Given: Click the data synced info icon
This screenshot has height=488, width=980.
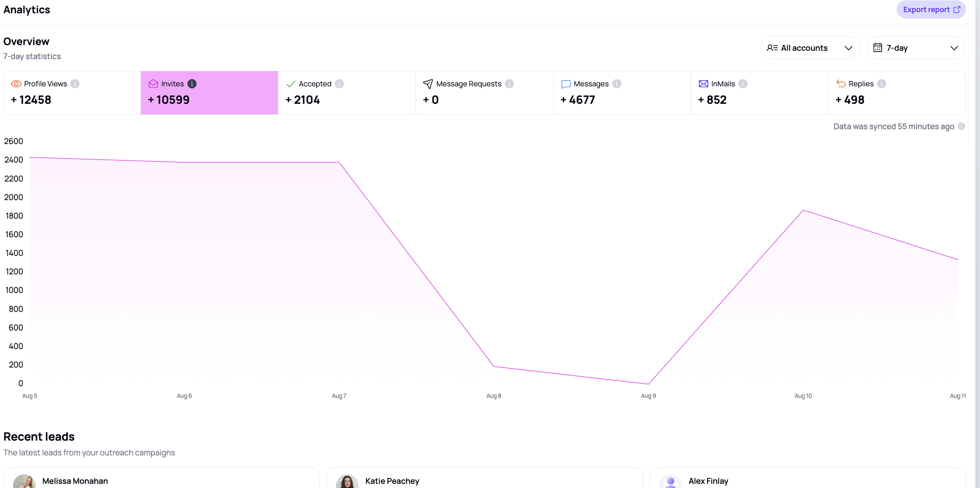Looking at the screenshot, I should (961, 127).
